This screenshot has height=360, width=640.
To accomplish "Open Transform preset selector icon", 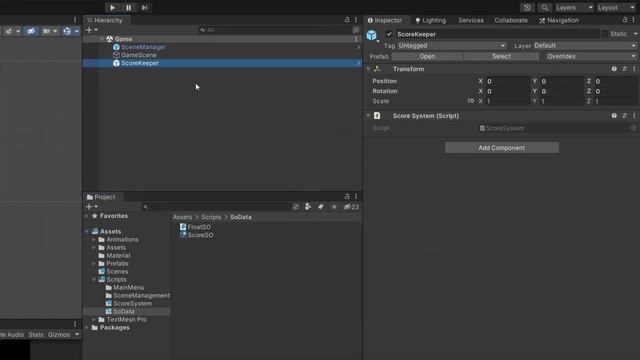I will [x=624, y=69].
